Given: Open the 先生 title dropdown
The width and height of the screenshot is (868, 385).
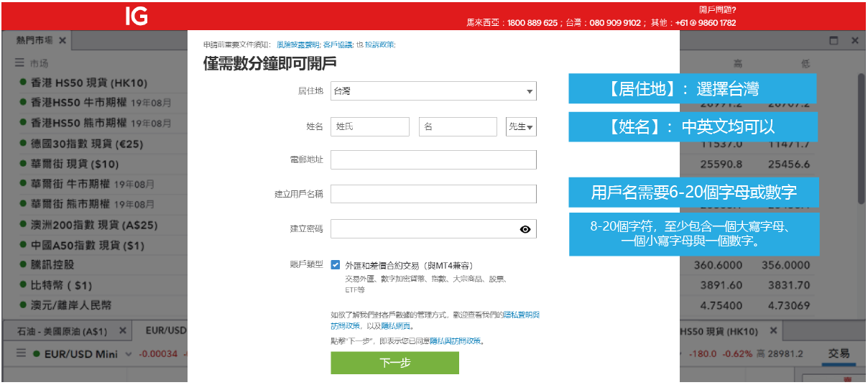Looking at the screenshot, I should [x=521, y=126].
